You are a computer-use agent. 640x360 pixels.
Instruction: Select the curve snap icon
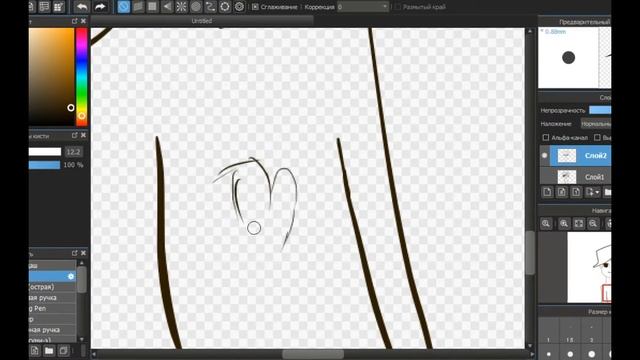210,7
